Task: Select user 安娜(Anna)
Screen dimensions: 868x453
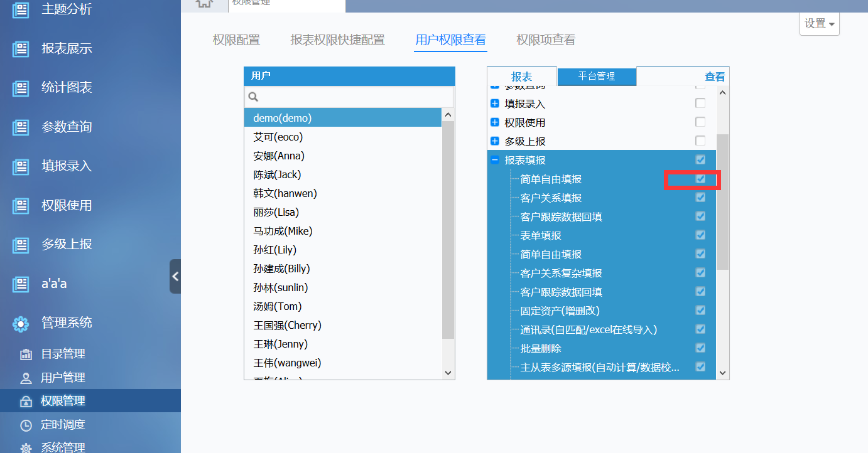Action: click(343, 156)
